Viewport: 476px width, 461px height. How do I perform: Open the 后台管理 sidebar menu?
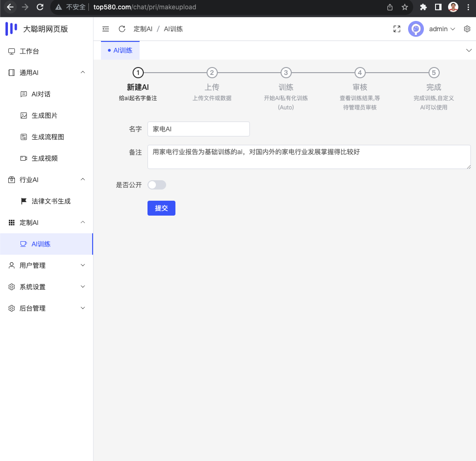pos(33,308)
